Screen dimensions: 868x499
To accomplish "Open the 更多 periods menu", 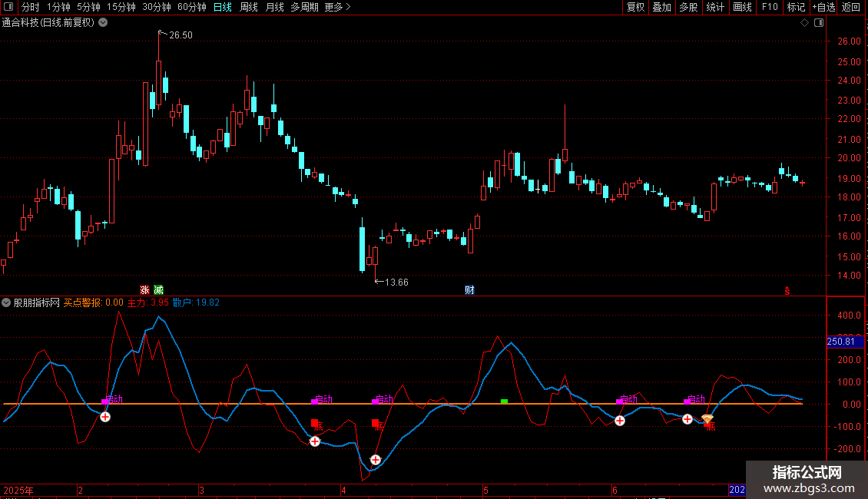I will point(337,8).
